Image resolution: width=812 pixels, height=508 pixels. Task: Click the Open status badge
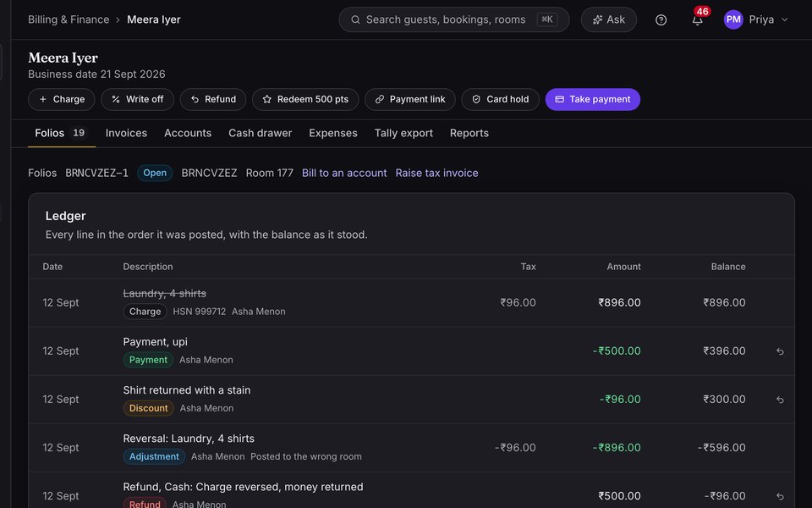(155, 173)
